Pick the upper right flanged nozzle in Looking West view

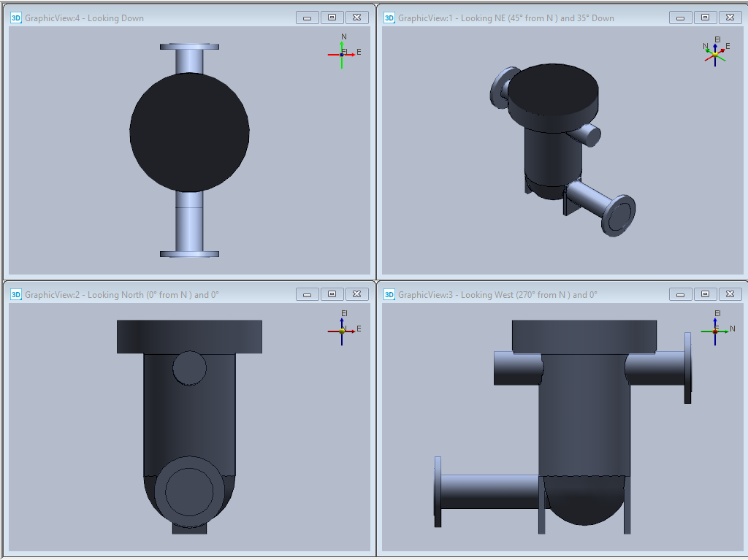(660, 368)
